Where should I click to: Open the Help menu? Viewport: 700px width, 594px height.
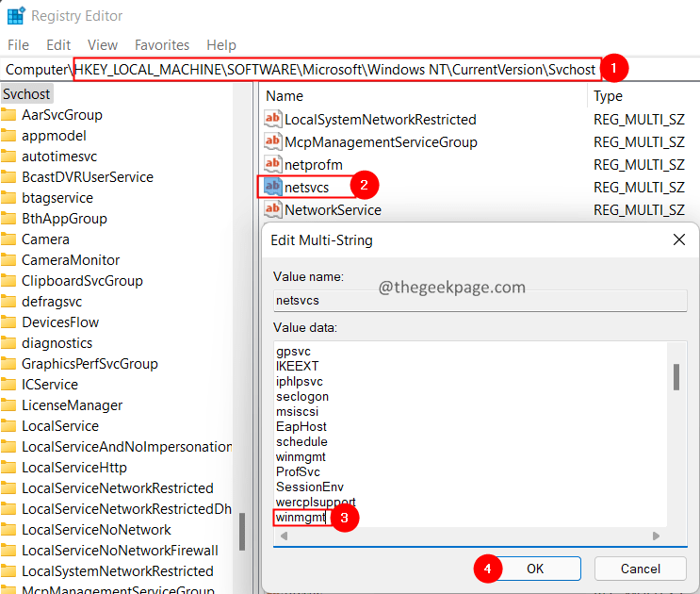click(221, 45)
